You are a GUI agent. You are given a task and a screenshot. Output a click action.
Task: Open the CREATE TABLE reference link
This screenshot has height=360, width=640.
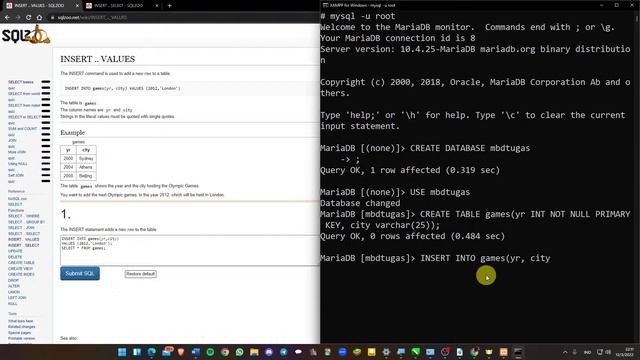coord(21,263)
